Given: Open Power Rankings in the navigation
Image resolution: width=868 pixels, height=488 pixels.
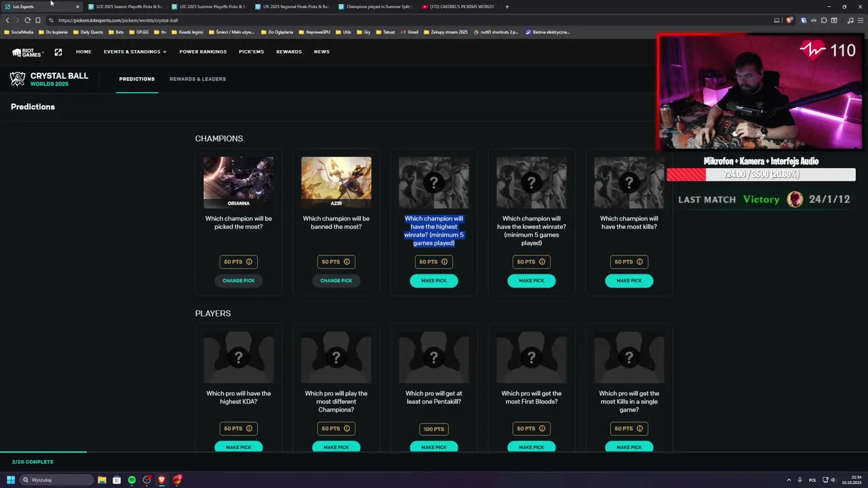Looking at the screenshot, I should pos(203,52).
